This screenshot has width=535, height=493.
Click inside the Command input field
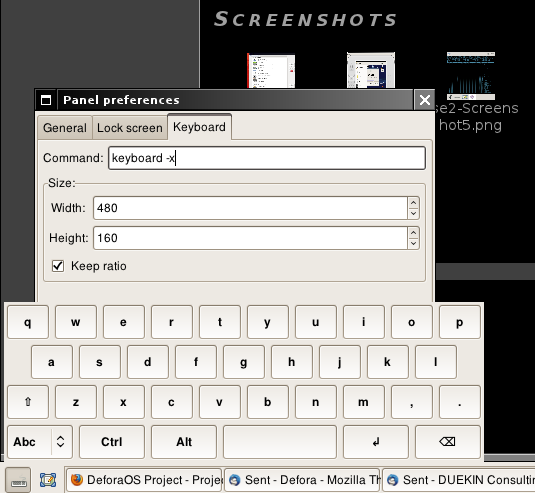267,158
